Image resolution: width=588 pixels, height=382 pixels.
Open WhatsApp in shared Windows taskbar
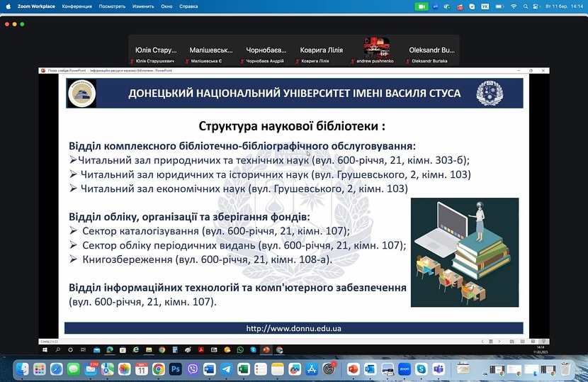(240, 349)
